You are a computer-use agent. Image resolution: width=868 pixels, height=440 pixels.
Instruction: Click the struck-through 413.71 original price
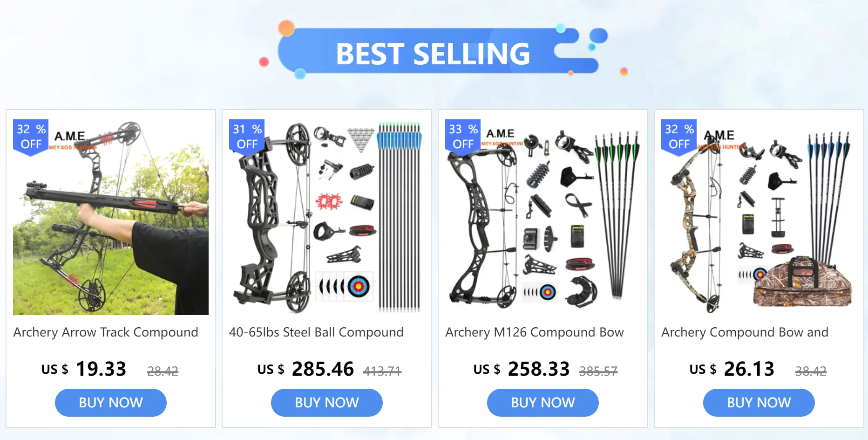pos(382,371)
